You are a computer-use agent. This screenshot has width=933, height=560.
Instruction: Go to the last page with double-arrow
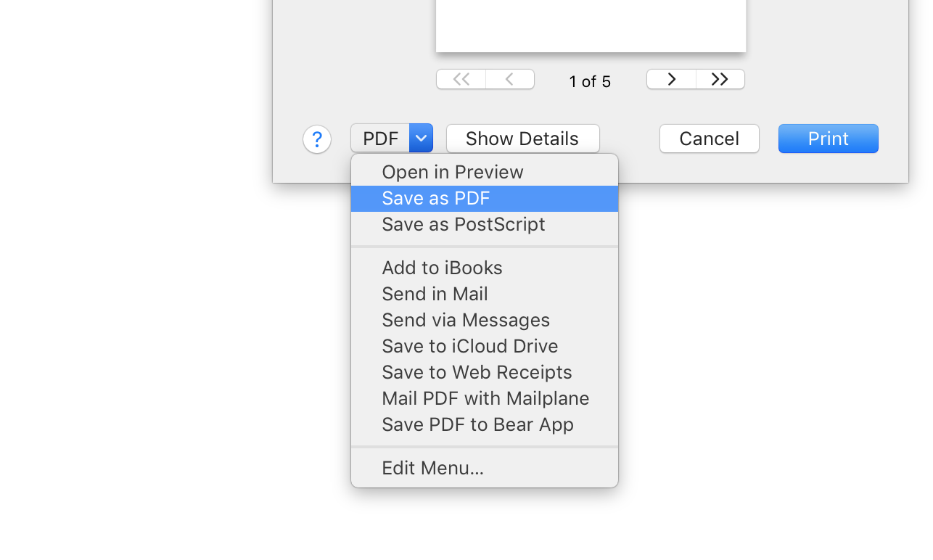click(x=719, y=79)
